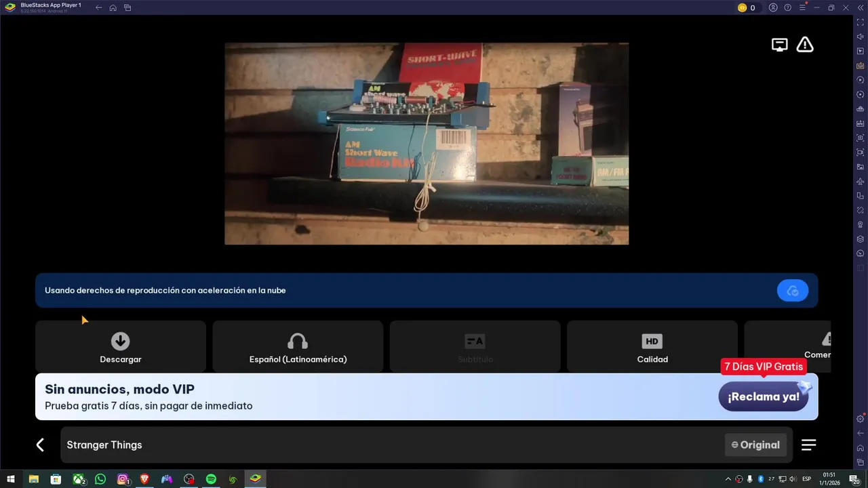
Task: Open BlueStacks settings gear in sidebar
Action: point(861,419)
